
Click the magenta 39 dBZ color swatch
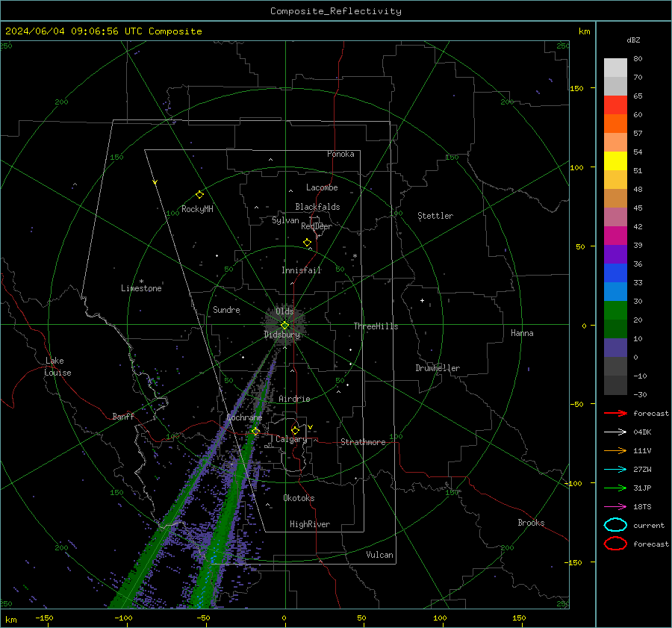(615, 236)
